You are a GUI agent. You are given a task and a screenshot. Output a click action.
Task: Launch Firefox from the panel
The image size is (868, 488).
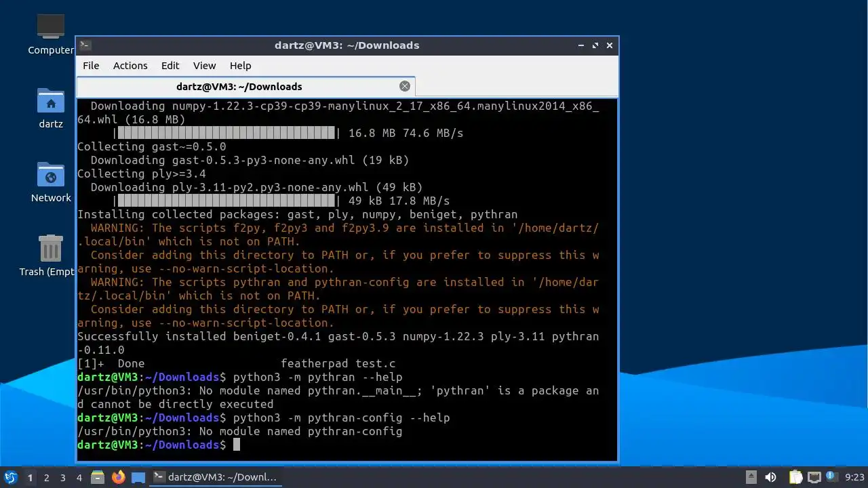[x=119, y=477]
